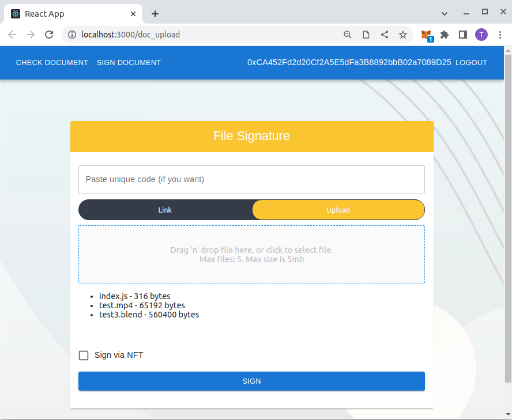Click the URL localhost:3000/doc_upload
This screenshot has height=420, width=512.
pyautogui.click(x=130, y=35)
